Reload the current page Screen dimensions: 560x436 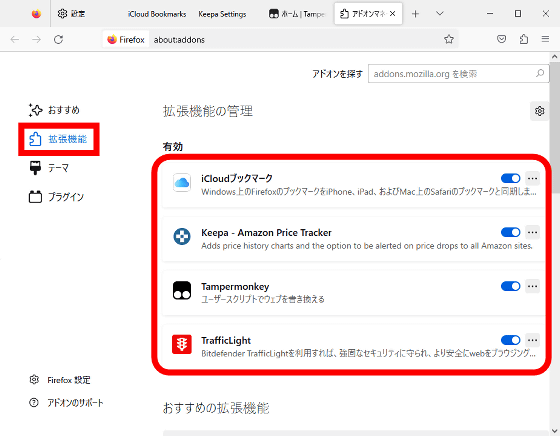pyautogui.click(x=59, y=39)
